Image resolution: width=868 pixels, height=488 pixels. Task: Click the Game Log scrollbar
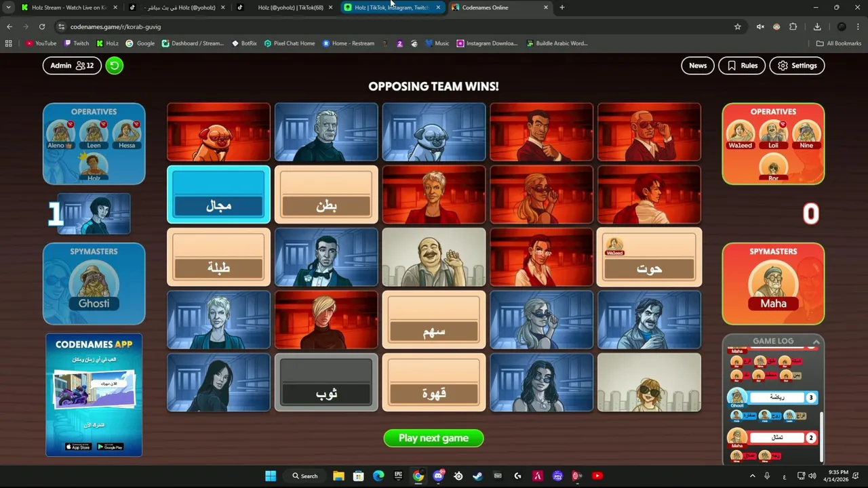coord(821,436)
